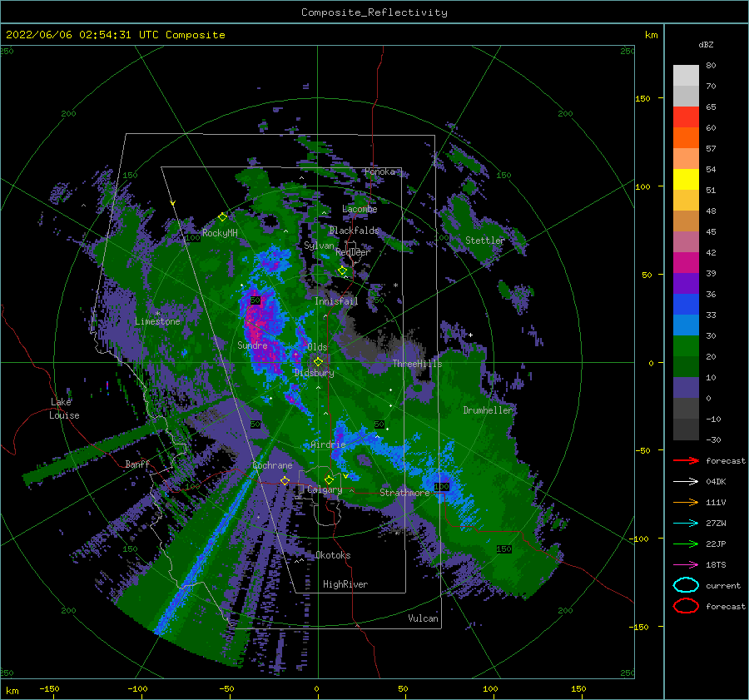Click the yellow diamond marker below Cochrane
The image size is (749, 700).
point(285,481)
